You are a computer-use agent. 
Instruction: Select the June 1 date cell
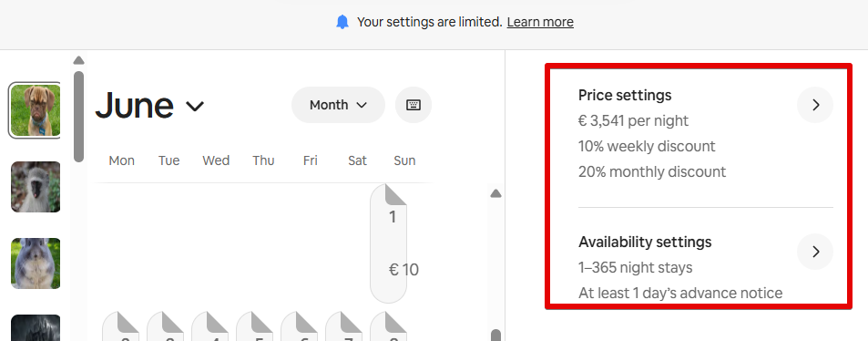click(x=388, y=243)
